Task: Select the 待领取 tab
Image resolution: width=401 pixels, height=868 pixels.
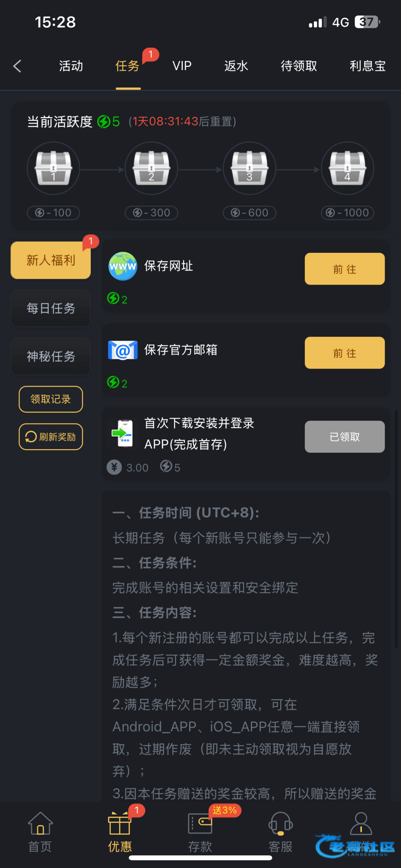Action: coord(299,66)
